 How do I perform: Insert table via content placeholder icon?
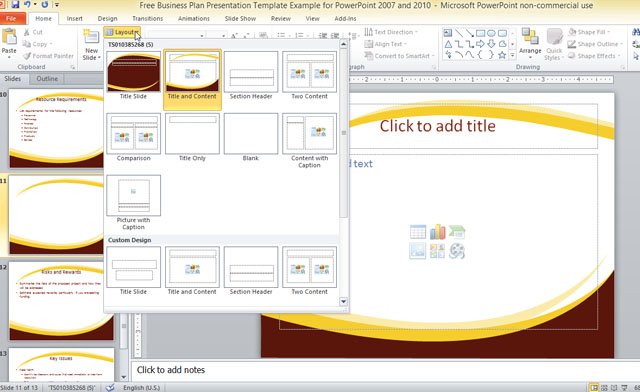(418, 232)
